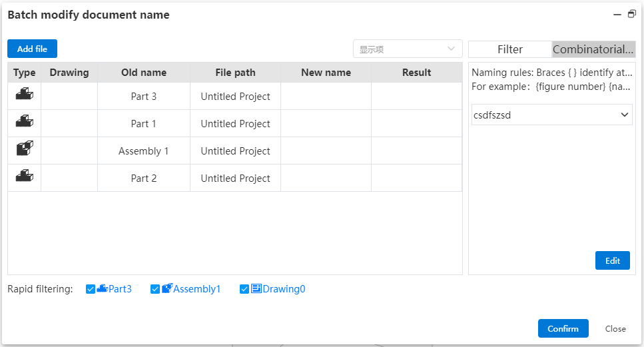Click the part icon in Part 2 row
The image size is (644, 347).
pyautogui.click(x=24, y=176)
